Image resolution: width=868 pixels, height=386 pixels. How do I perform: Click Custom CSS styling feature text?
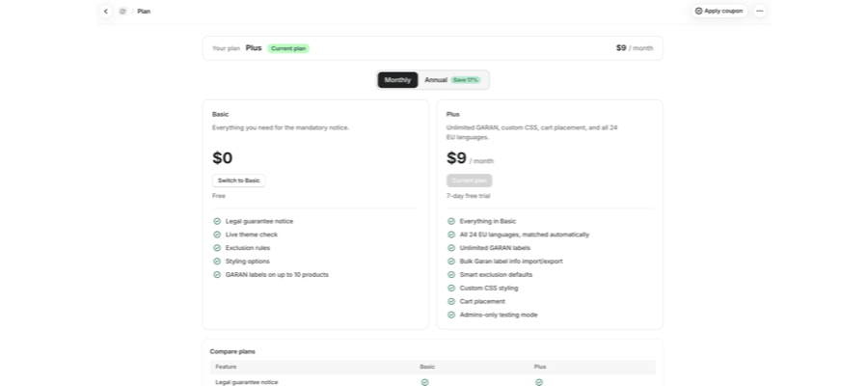(489, 288)
